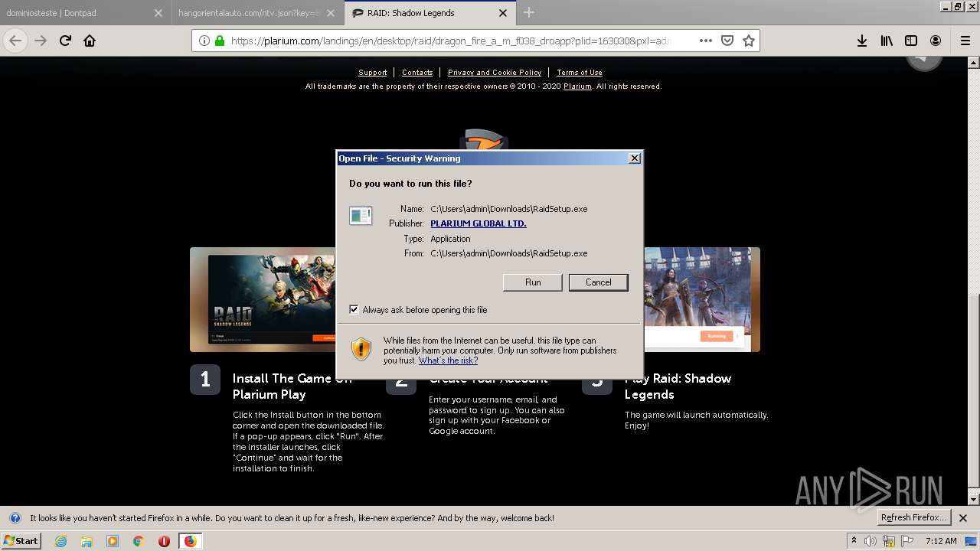Click Run in the security warning

coord(533,282)
